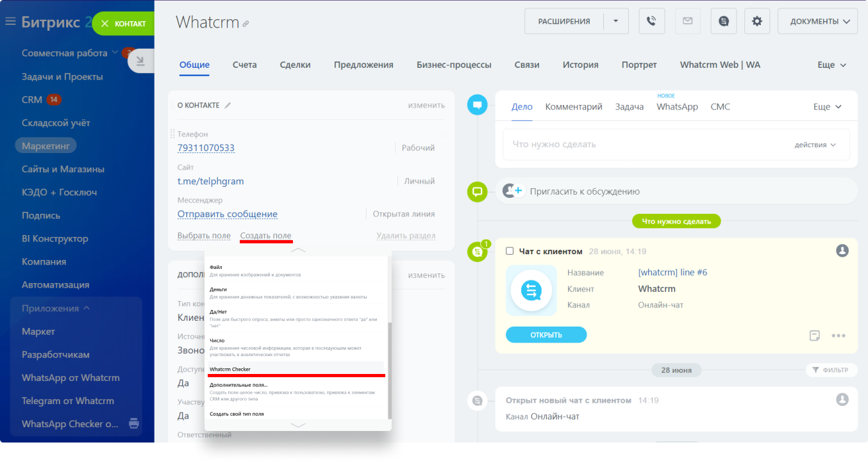
Task: Check the Чат с клиентом checkbox
Action: pos(510,251)
